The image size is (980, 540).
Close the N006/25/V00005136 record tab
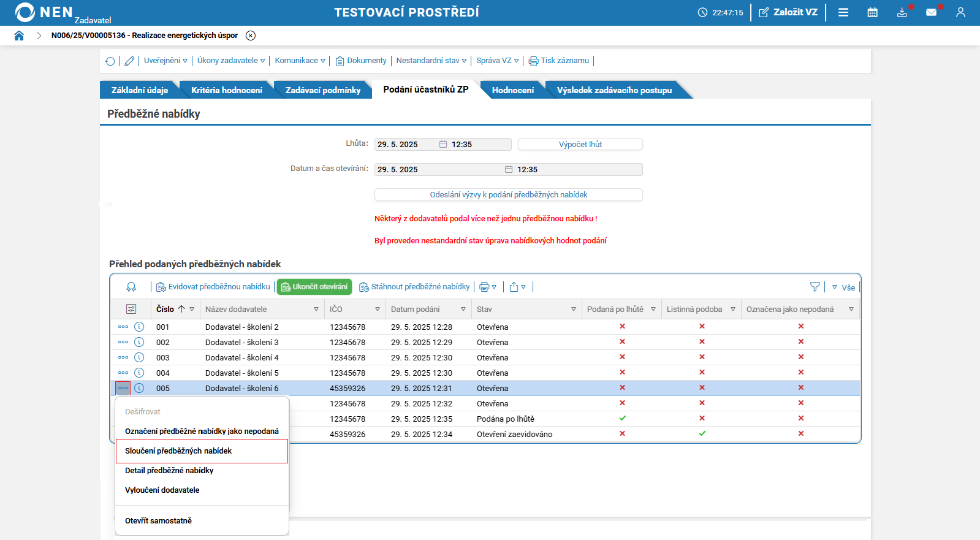click(x=251, y=36)
